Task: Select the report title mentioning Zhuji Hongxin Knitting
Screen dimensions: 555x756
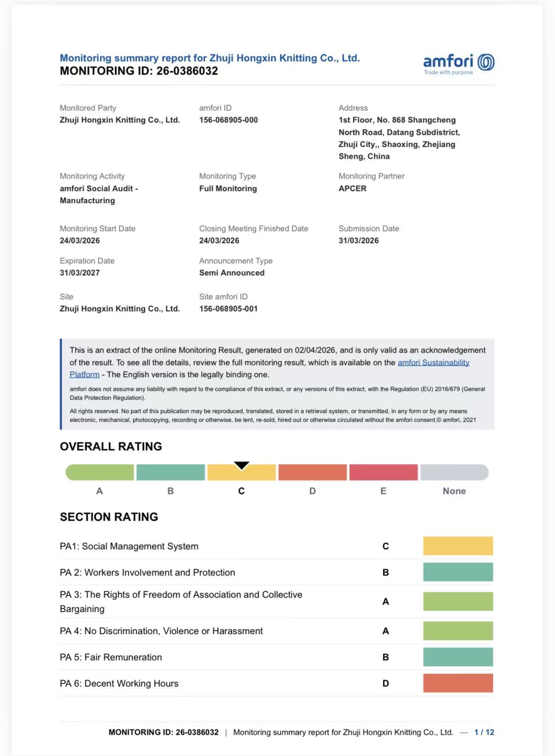Action: [x=210, y=58]
